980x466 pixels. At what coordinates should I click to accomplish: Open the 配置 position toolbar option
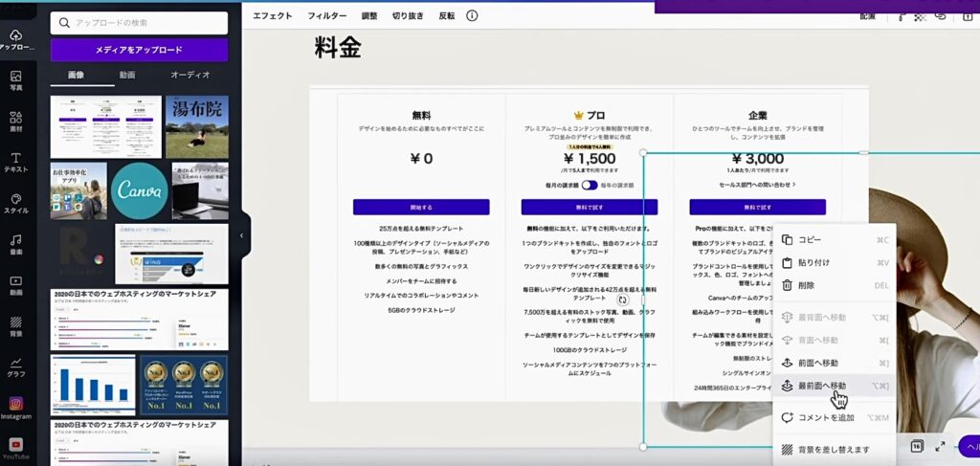point(867,17)
